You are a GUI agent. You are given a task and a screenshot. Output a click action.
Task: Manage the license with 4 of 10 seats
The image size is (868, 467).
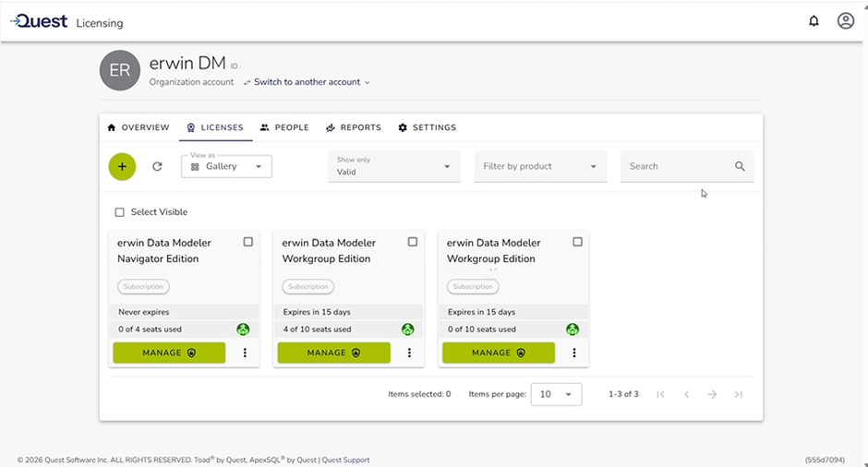coord(333,353)
